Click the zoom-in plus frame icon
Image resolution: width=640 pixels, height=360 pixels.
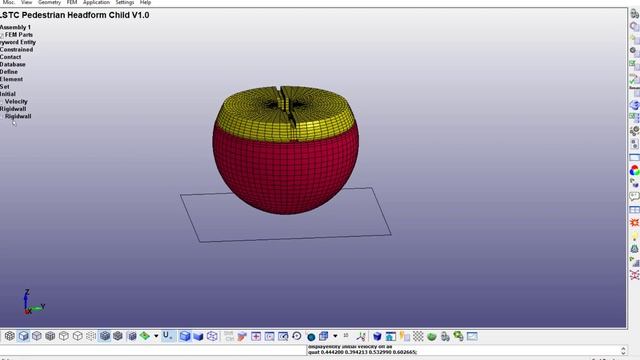[256, 336]
